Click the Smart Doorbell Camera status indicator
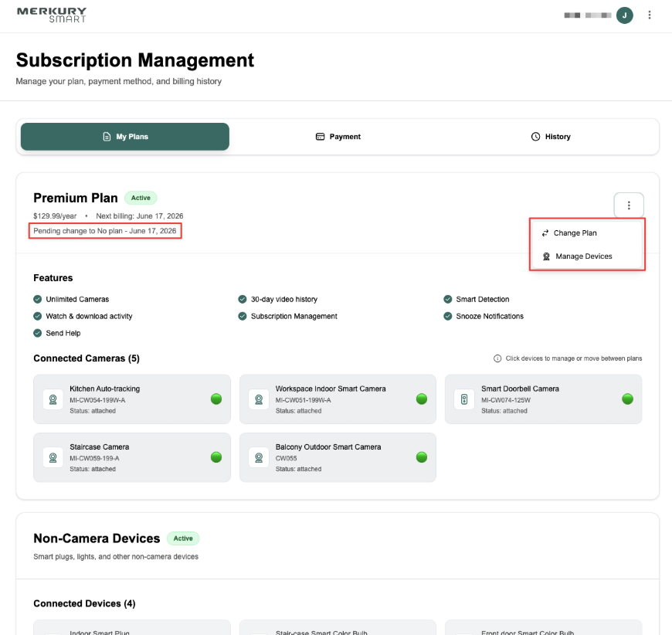The width and height of the screenshot is (672, 635). pyautogui.click(x=627, y=399)
